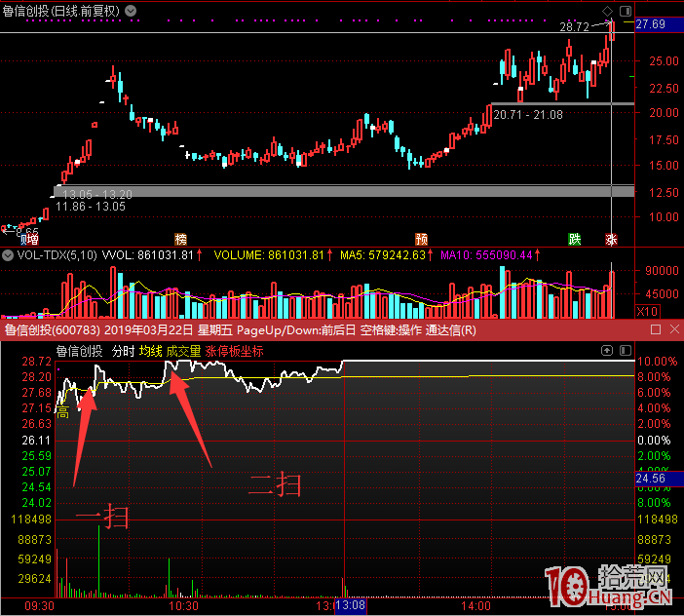Click the yellow 高 marker on intraday chart

coord(62,412)
